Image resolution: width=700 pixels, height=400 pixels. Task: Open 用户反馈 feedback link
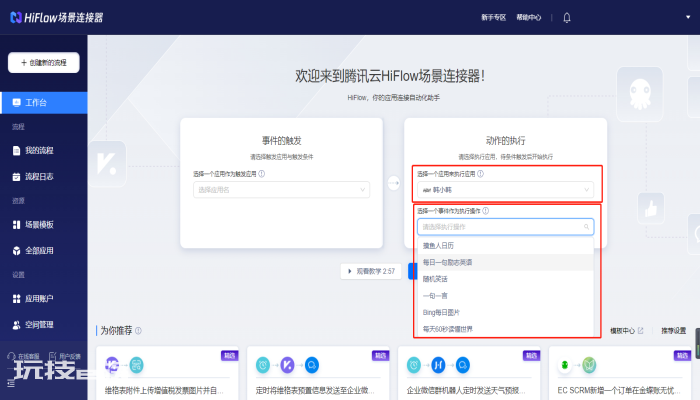click(x=65, y=356)
